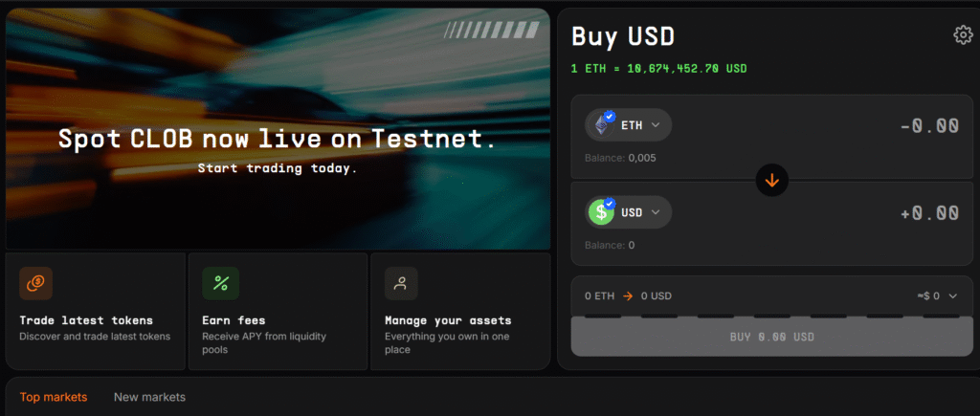The height and width of the screenshot is (416, 980).
Task: Click the orange swap direction arrow
Action: coord(772,181)
